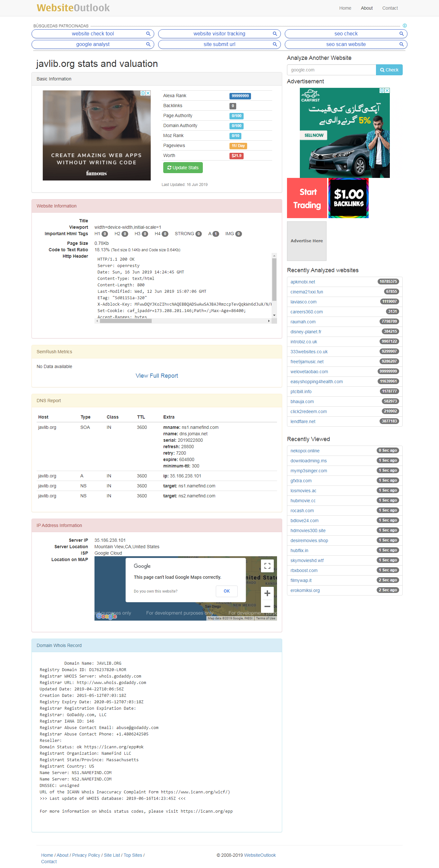This screenshot has height=868, width=439.
Task: Click the Update Stats button
Action: [x=183, y=168]
